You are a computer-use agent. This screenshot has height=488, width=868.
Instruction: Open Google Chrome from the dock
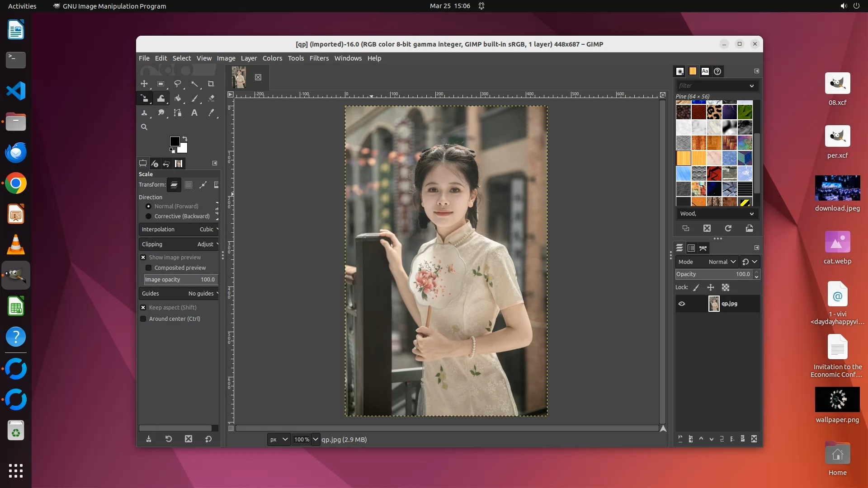[x=16, y=183]
